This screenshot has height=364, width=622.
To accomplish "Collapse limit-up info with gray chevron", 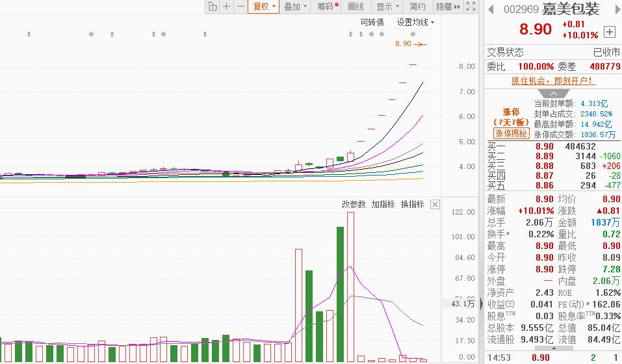I will coord(551,94).
